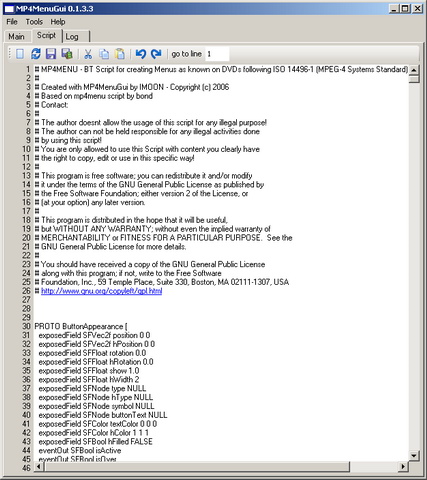
Task: Open the Help menu
Action: pyautogui.click(x=58, y=22)
